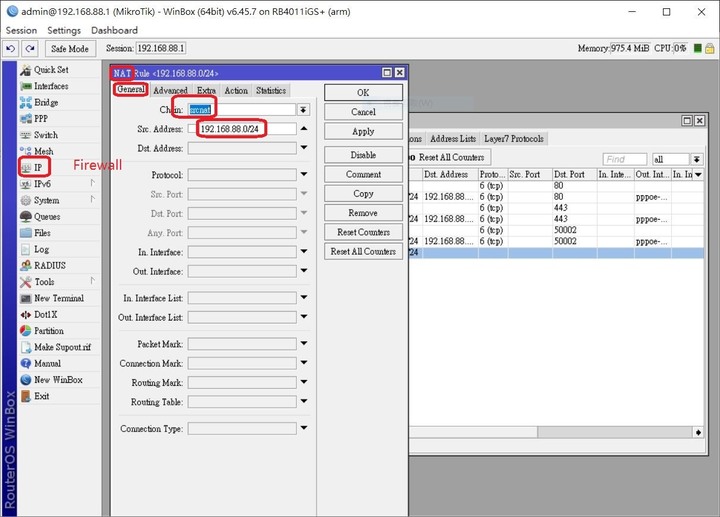The width and height of the screenshot is (720, 517).
Task: Select the table row with Dst. Port 50002 and pppoe
Action: click(556, 241)
